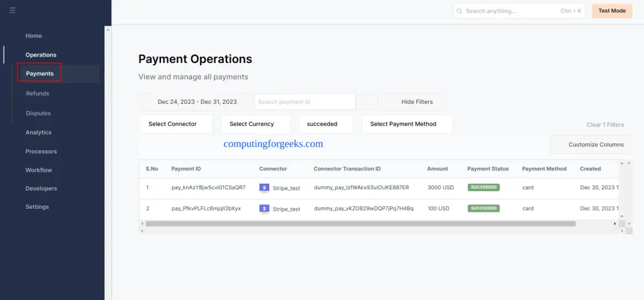Click card cell in 100 USD row
This screenshot has width=644, height=300.
528,209
